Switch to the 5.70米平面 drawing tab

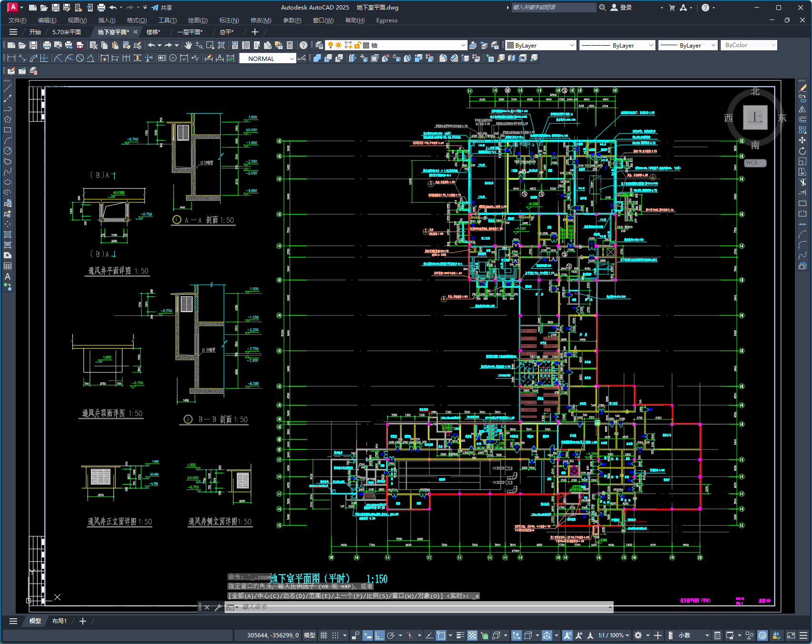click(67, 32)
